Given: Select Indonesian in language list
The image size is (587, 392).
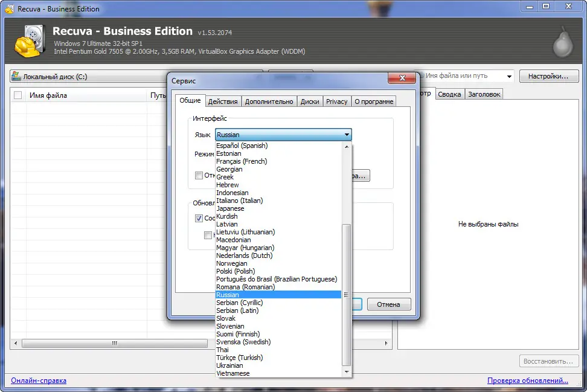Looking at the screenshot, I should pyautogui.click(x=278, y=193).
